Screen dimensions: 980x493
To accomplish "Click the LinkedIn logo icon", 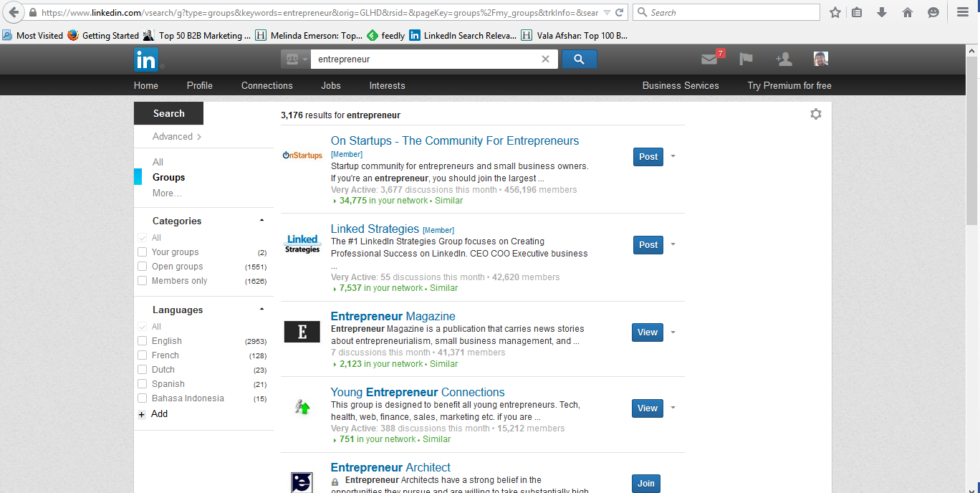I will coord(146,60).
